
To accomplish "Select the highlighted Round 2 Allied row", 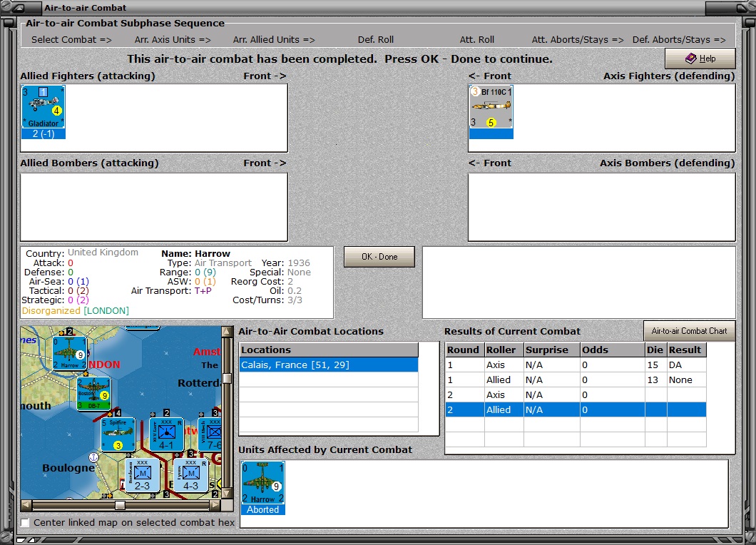I will pyautogui.click(x=576, y=410).
